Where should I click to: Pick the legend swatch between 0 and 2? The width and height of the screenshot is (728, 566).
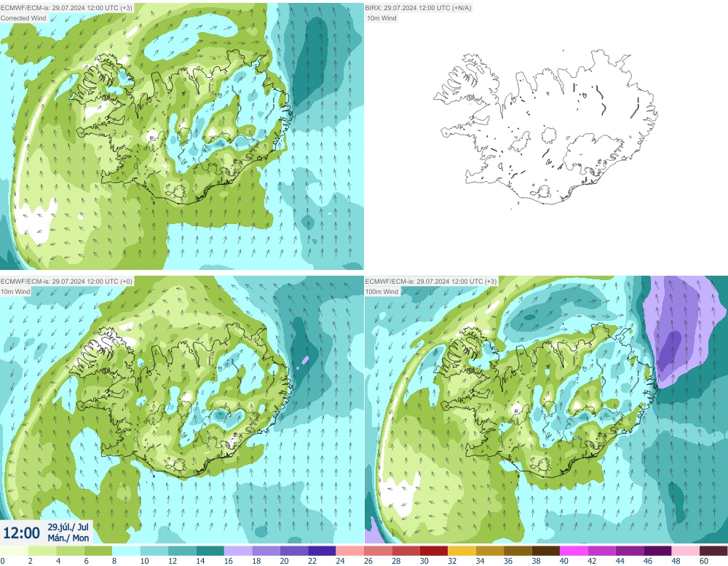tap(15, 551)
